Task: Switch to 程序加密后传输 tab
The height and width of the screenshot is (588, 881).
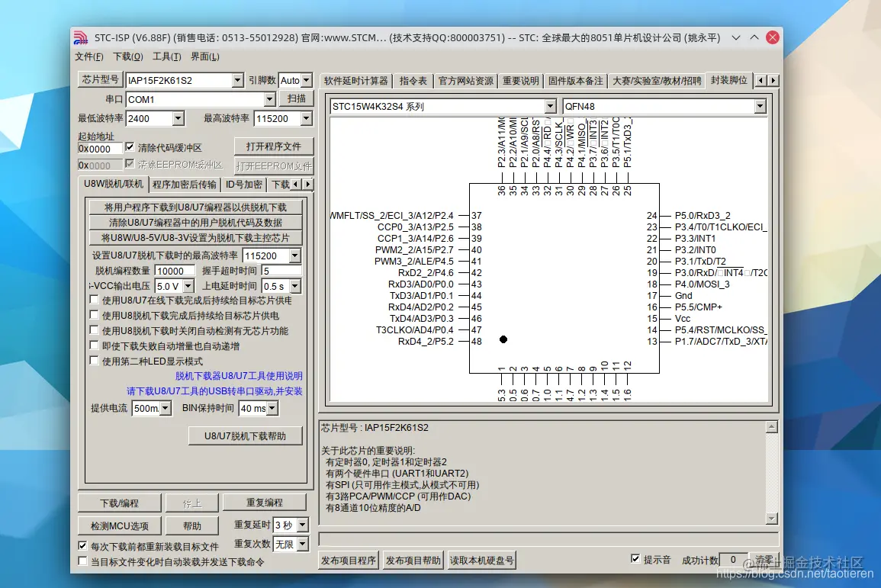Action: pos(185,185)
